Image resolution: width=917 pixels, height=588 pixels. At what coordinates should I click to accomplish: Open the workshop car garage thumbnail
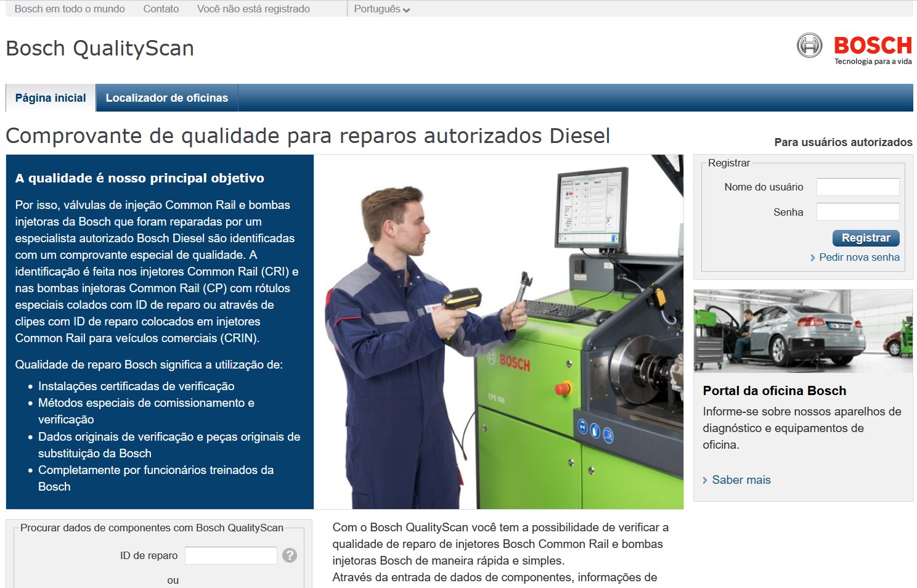[x=802, y=332]
